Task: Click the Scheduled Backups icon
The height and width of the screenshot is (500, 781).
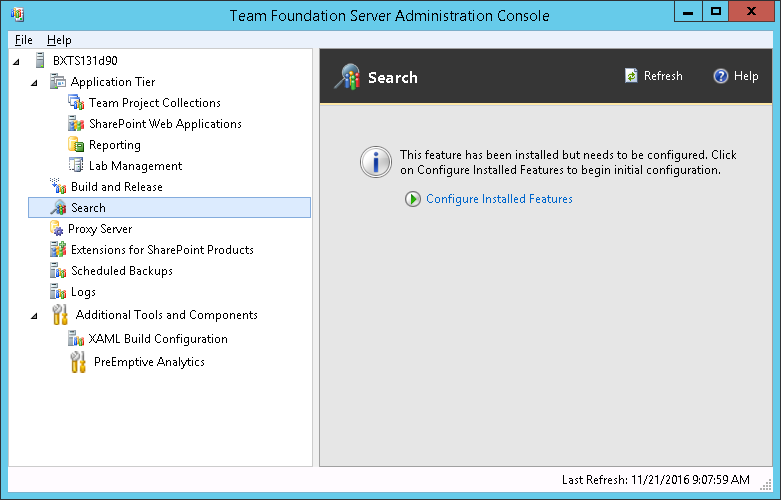Action: (58, 270)
